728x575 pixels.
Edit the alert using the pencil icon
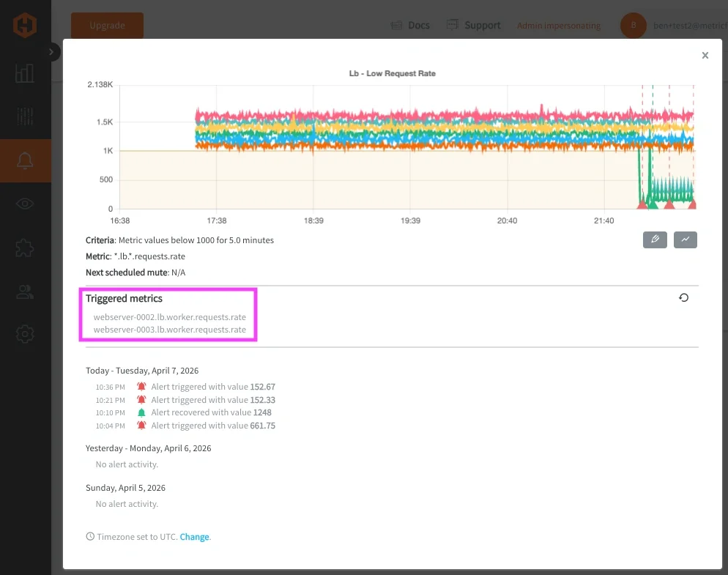tap(654, 240)
